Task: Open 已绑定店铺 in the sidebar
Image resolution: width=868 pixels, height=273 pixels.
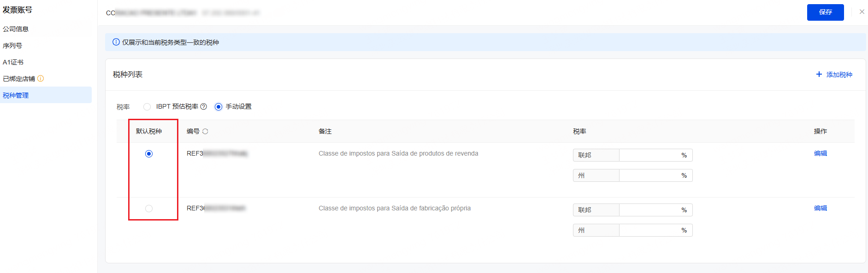Action: point(19,79)
